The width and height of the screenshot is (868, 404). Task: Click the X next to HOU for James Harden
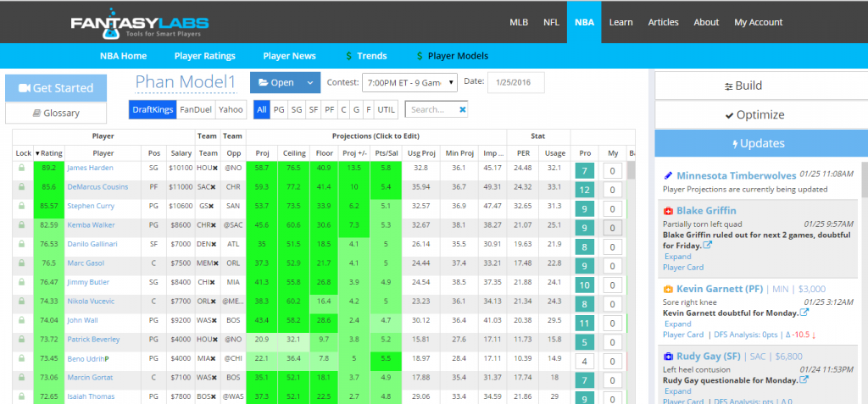(x=216, y=169)
